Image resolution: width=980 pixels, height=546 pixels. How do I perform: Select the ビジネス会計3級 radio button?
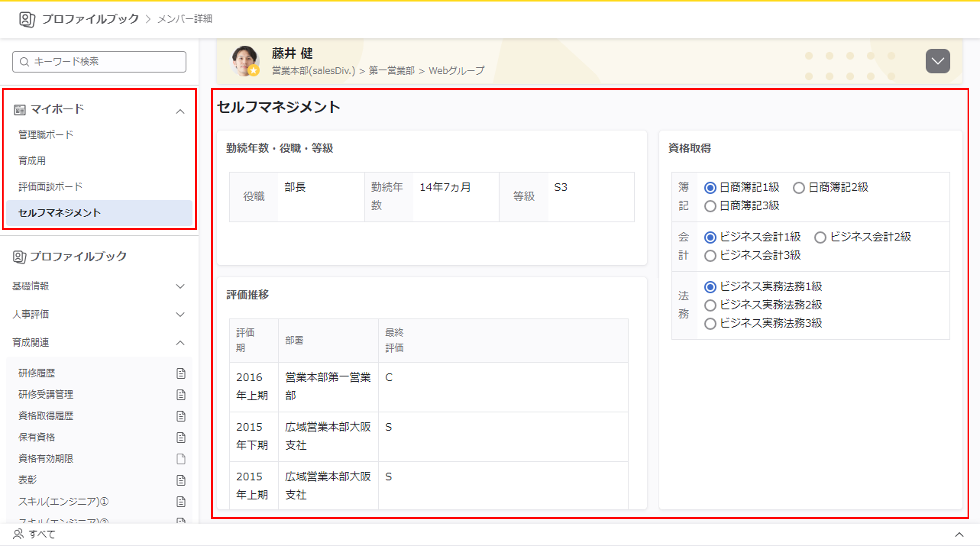710,256
